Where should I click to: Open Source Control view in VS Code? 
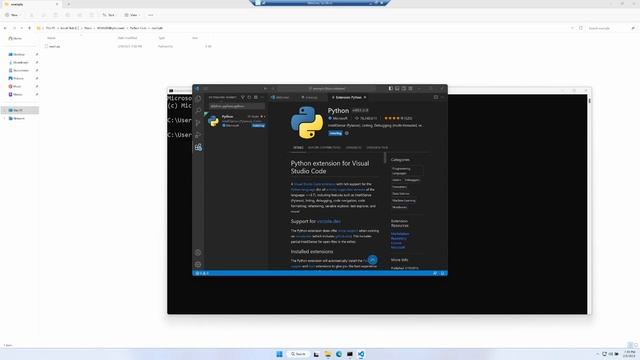tap(198, 123)
